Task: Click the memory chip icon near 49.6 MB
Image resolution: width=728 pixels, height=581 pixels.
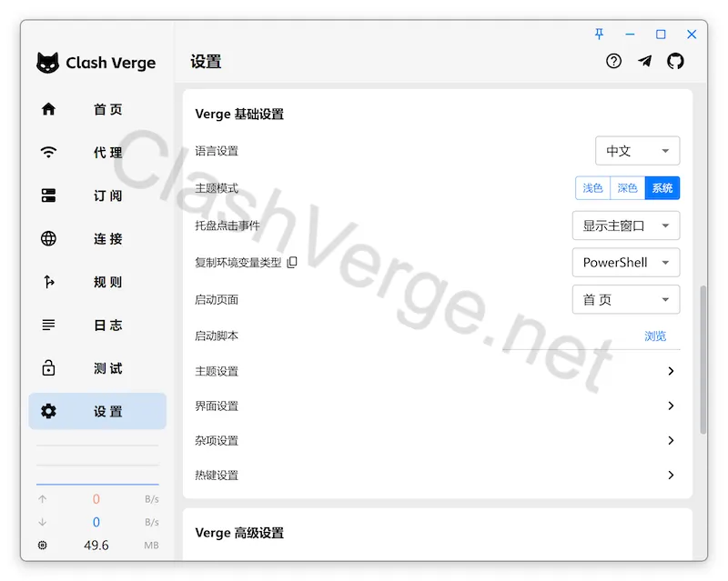Action: [42, 545]
